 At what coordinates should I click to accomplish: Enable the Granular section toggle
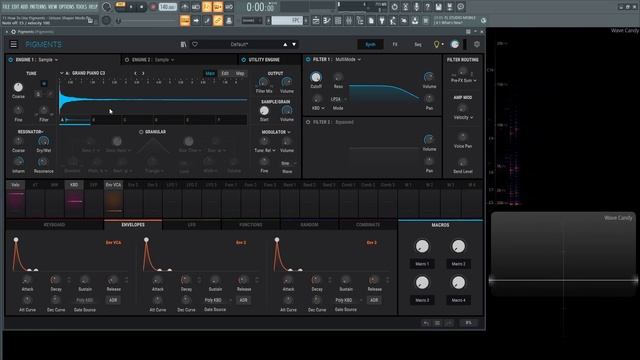(x=141, y=132)
